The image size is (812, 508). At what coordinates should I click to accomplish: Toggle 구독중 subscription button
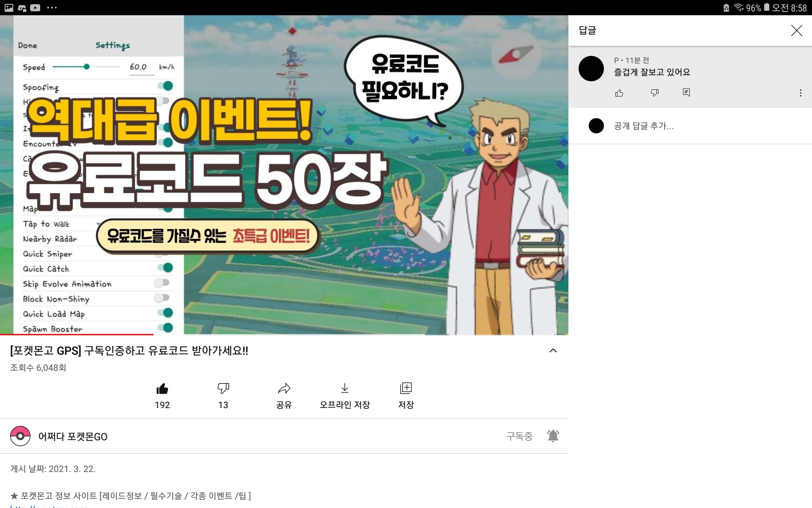[x=519, y=436]
